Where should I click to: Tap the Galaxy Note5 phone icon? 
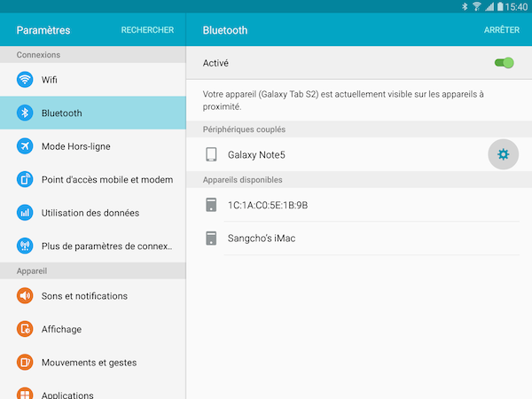pos(211,154)
